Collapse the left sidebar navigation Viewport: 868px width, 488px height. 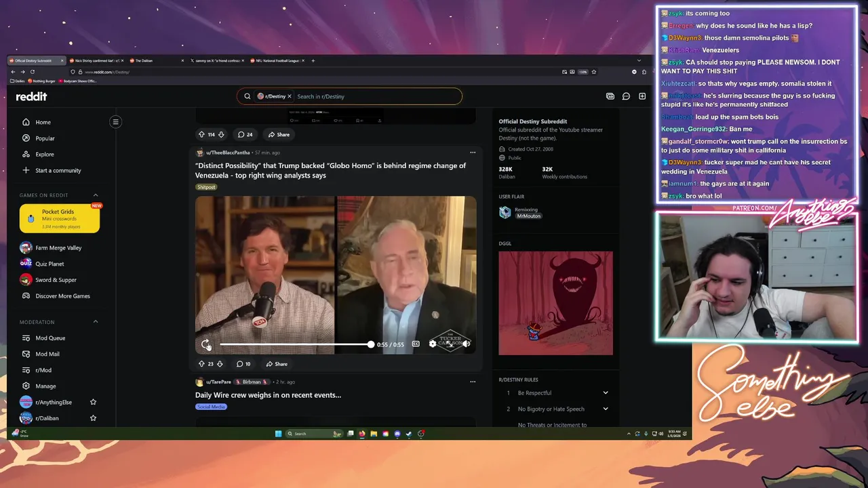coord(115,122)
